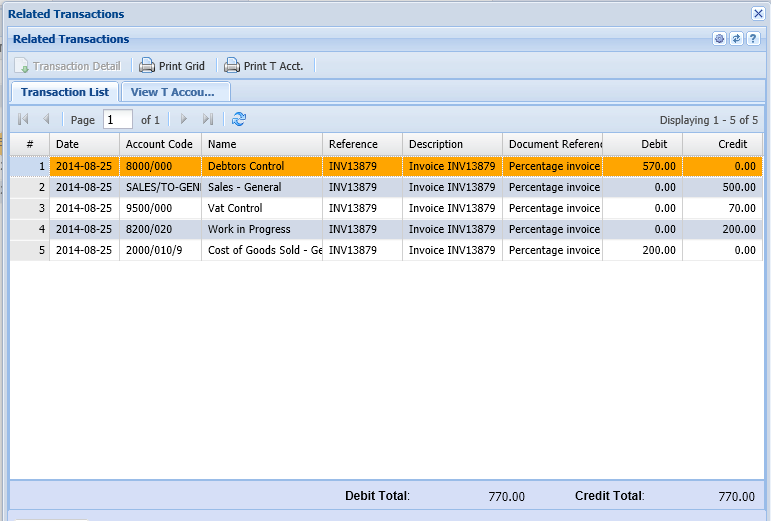Close the Related Transactions window
Image resolution: width=771 pixels, height=521 pixels.
click(758, 13)
